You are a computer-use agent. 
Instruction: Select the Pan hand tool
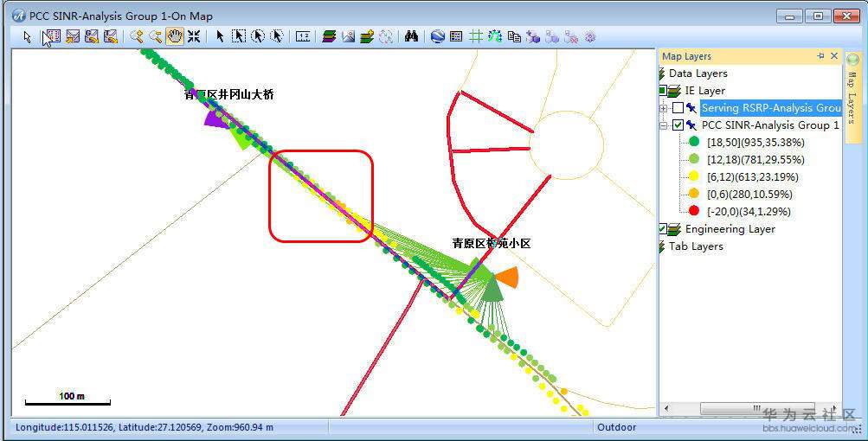(175, 37)
